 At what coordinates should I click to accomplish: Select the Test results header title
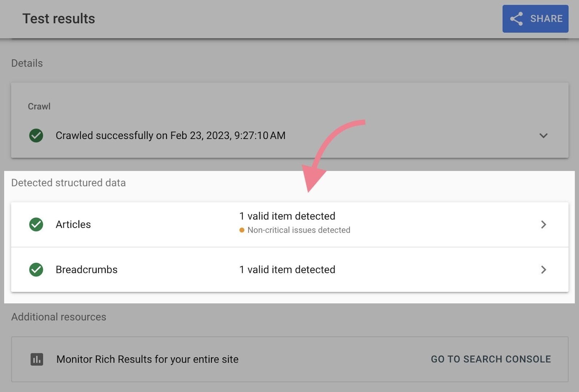[59, 18]
